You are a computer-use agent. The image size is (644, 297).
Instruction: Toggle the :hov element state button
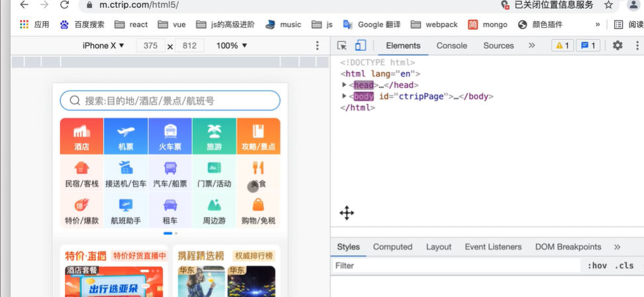pos(597,266)
